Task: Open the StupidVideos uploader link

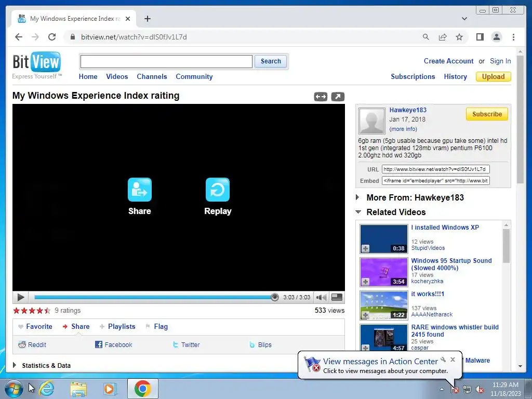Action: point(428,248)
